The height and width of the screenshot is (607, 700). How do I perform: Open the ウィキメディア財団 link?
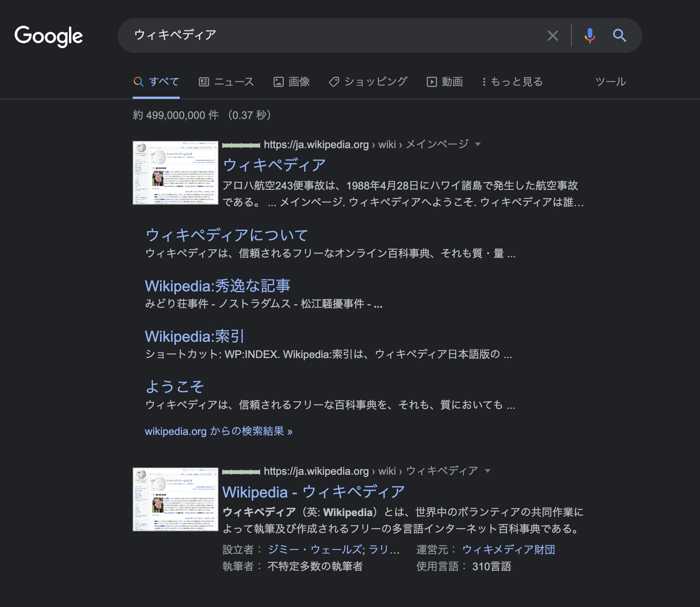(509, 549)
